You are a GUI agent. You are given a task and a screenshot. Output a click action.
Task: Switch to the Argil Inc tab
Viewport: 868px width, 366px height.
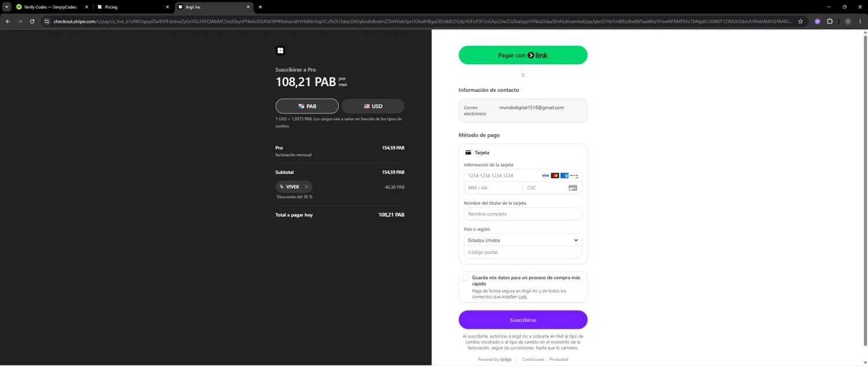click(x=214, y=7)
